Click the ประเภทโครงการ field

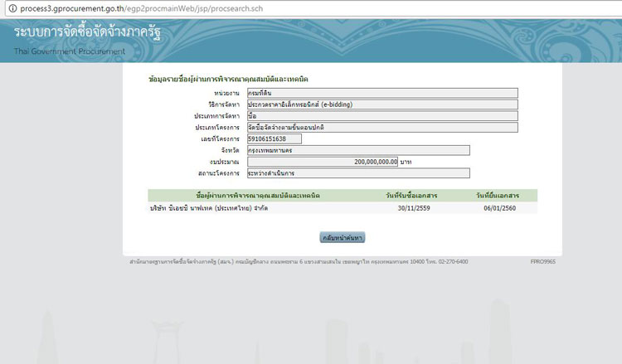coord(381,128)
